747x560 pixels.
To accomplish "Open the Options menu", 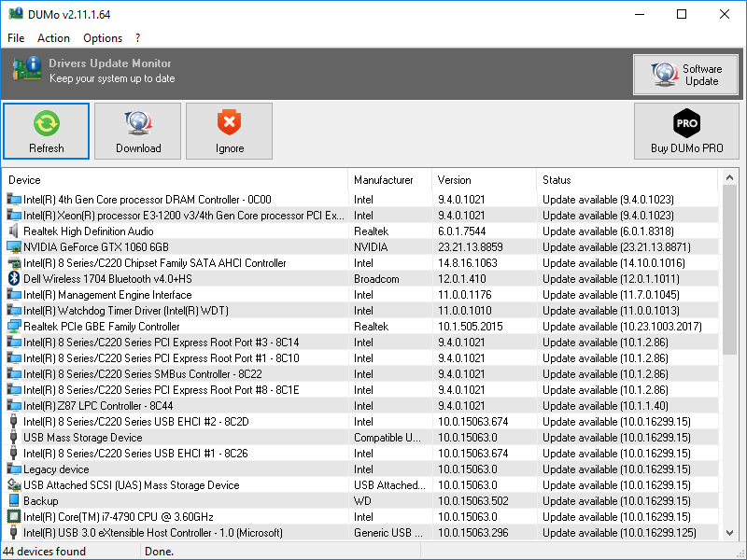I will 103,38.
